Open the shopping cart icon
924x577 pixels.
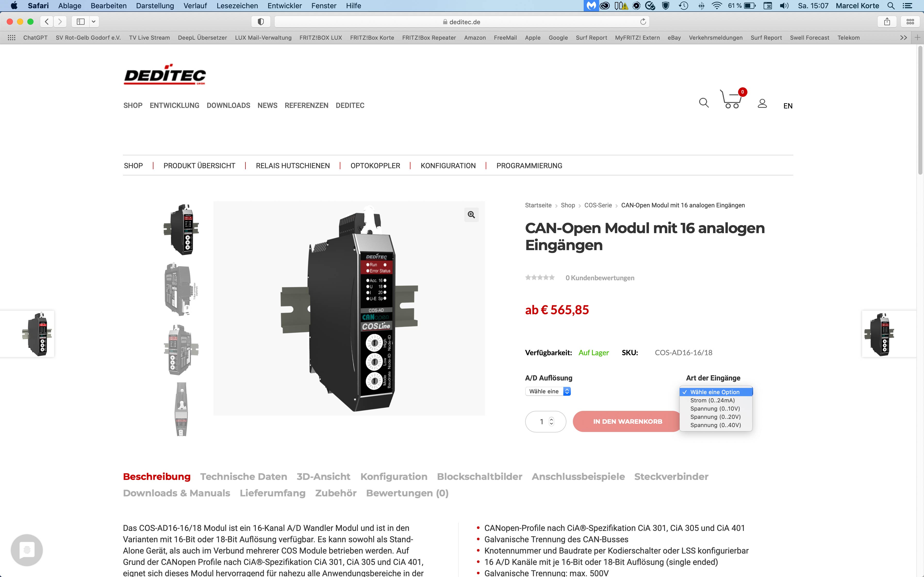tap(732, 99)
